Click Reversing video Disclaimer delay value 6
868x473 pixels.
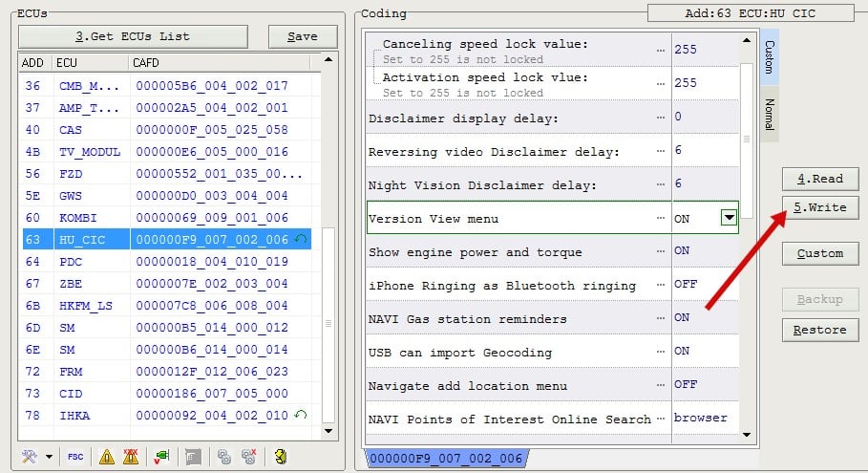pos(706,150)
